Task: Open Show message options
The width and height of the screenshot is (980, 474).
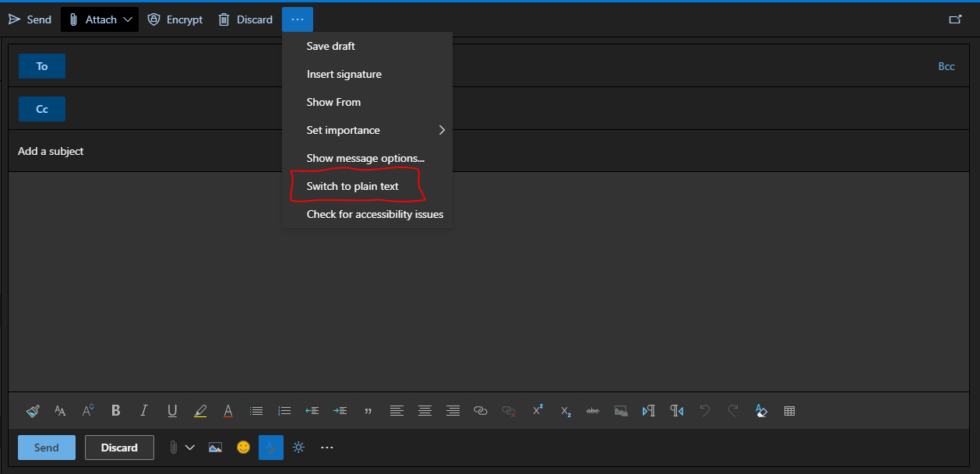Action: click(367, 158)
